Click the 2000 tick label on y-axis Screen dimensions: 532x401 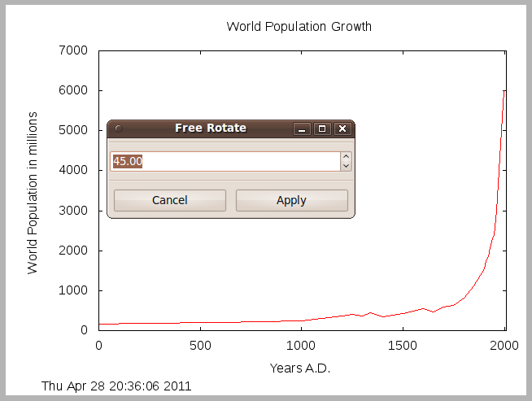click(74, 251)
